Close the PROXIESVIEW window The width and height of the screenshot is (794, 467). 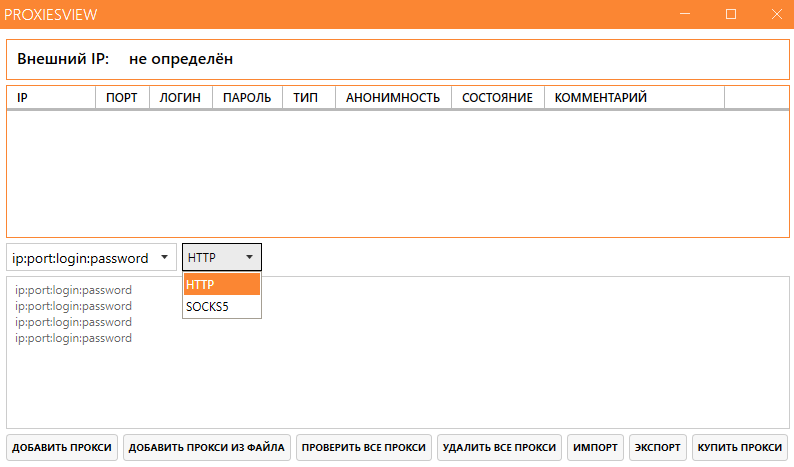(776, 14)
